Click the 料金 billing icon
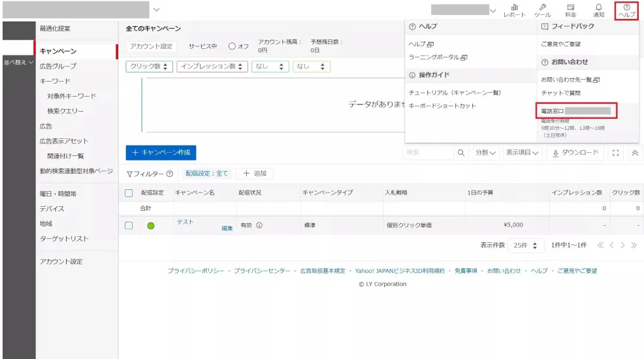 click(570, 10)
